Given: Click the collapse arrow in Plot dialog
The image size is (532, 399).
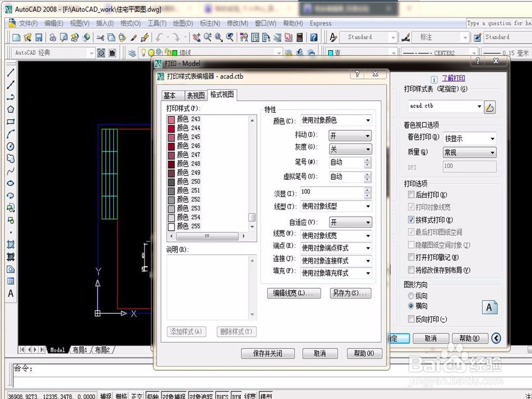Looking at the screenshot, I should click(496, 338).
